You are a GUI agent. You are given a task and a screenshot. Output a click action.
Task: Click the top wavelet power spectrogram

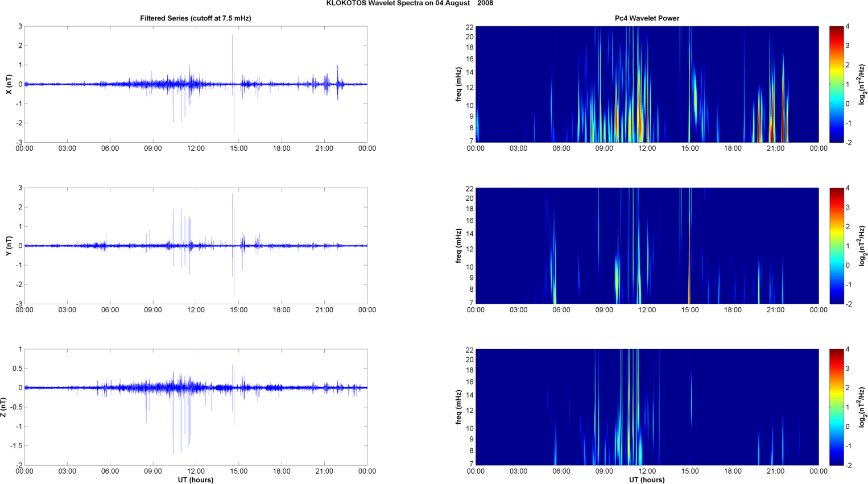[x=647, y=84]
